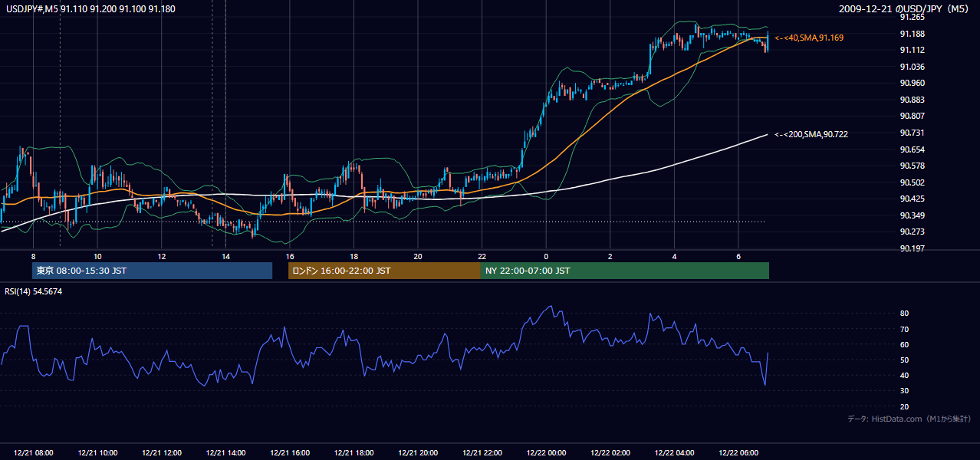Click the 40 SMA 91.169 label
This screenshot has height=460, width=980.
pos(809,38)
